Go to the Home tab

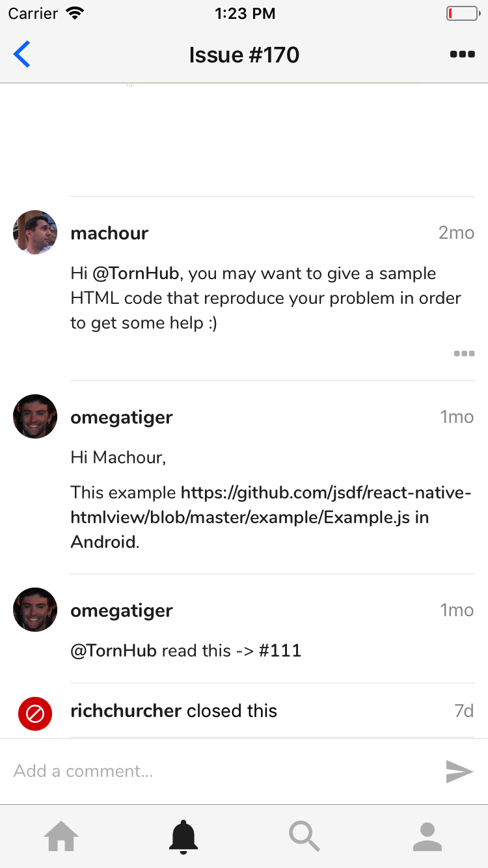(x=61, y=837)
